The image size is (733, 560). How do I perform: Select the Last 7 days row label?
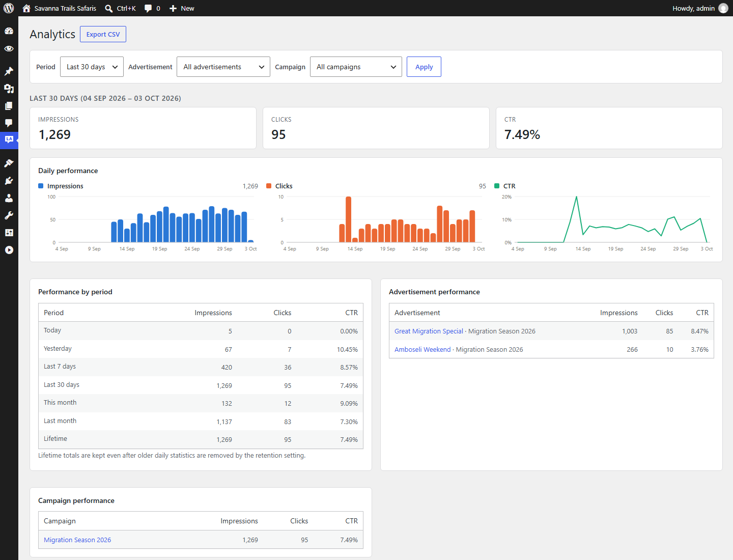(x=60, y=367)
